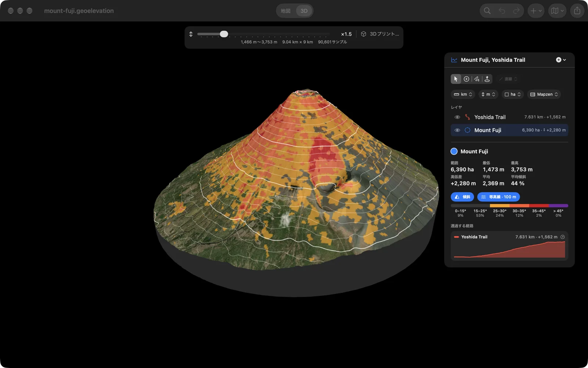Switch to the 3D view tab
Screen dimensions: 588x368
pos(304,11)
